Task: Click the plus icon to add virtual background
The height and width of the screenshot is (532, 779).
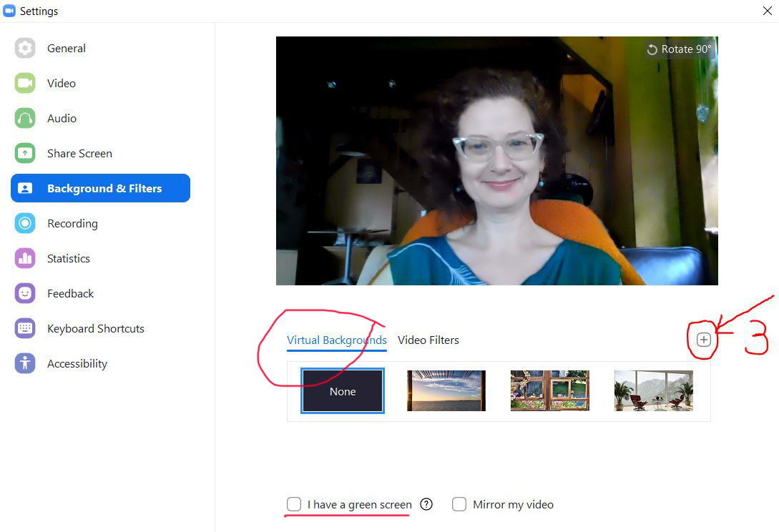Action: [703, 340]
